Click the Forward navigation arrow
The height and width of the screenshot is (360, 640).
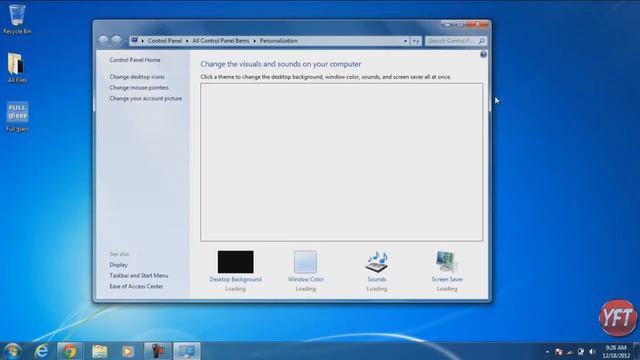point(117,40)
